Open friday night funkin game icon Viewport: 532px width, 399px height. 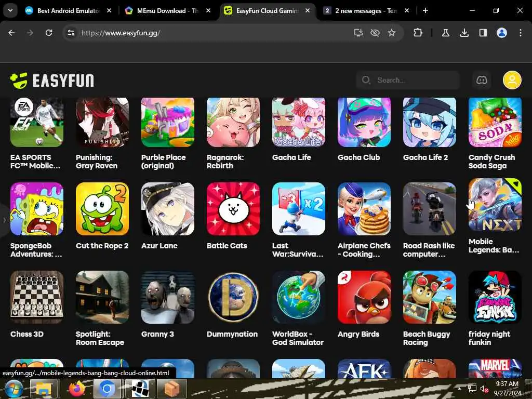tap(495, 297)
